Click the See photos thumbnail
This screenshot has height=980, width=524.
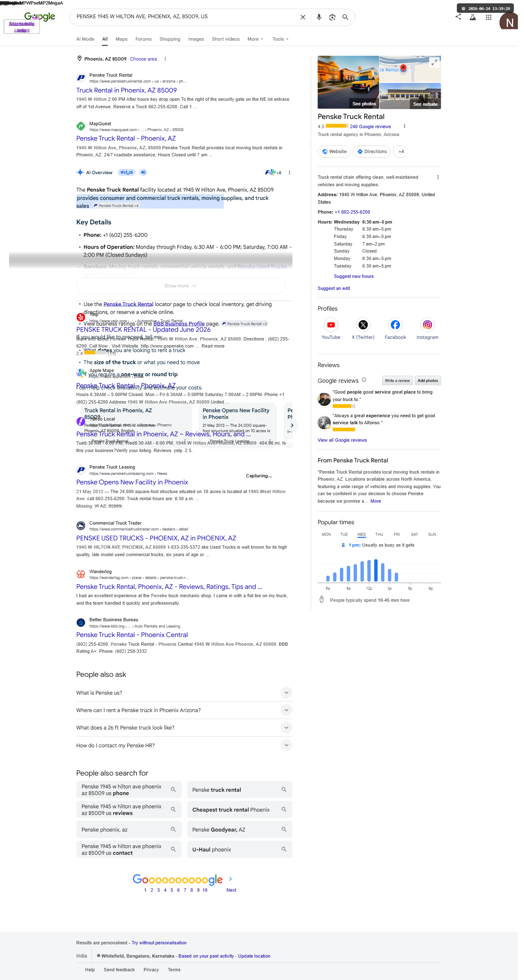point(348,82)
